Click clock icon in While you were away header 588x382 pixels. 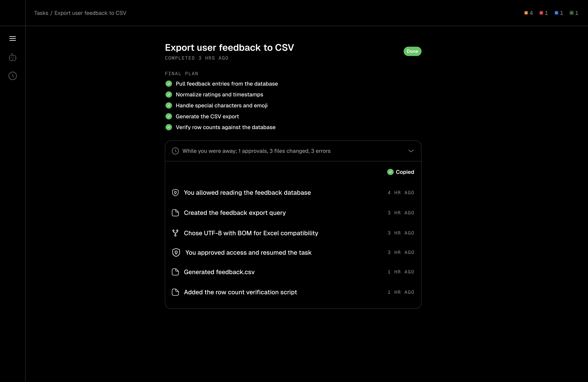coord(175,151)
